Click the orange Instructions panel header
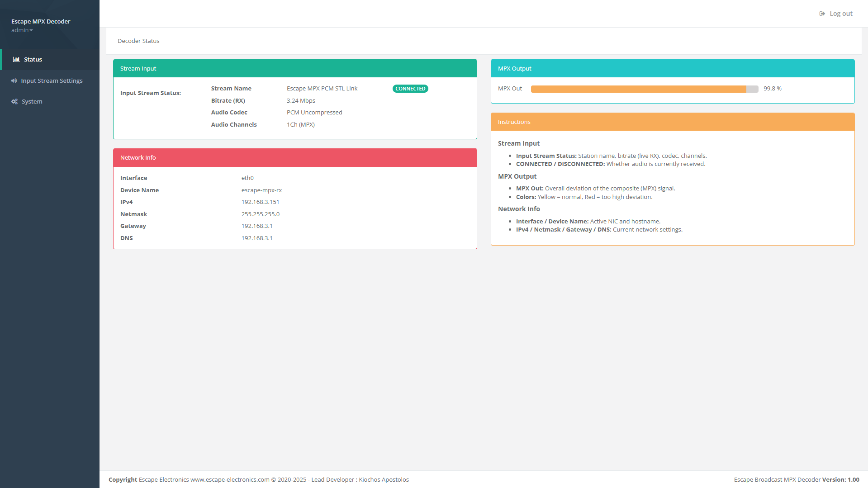Screen dimensions: 868x488 (672, 122)
